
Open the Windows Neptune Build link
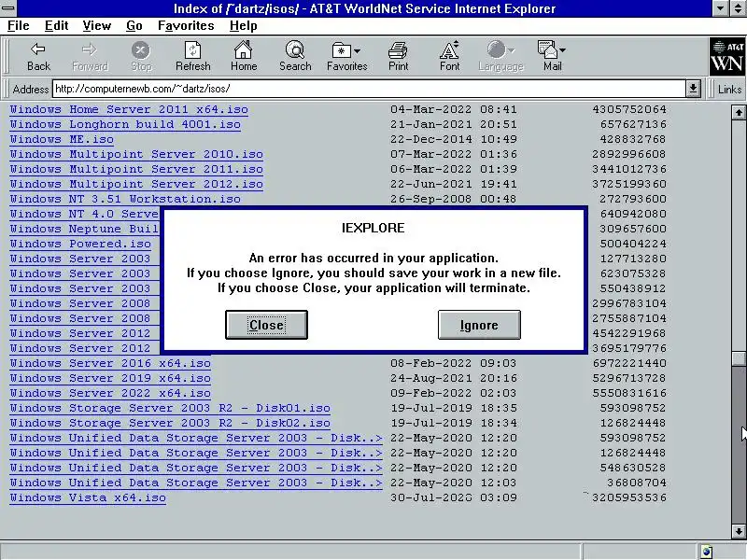(84, 229)
